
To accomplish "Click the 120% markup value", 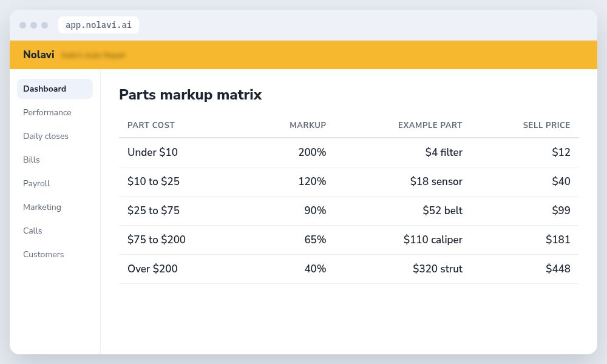I will coord(312,181).
